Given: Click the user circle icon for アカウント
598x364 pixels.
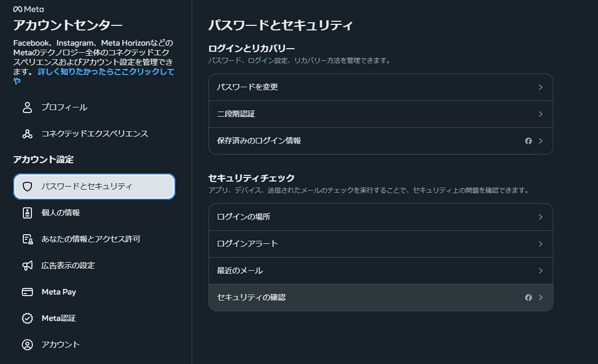Looking at the screenshot, I should pyautogui.click(x=27, y=345).
